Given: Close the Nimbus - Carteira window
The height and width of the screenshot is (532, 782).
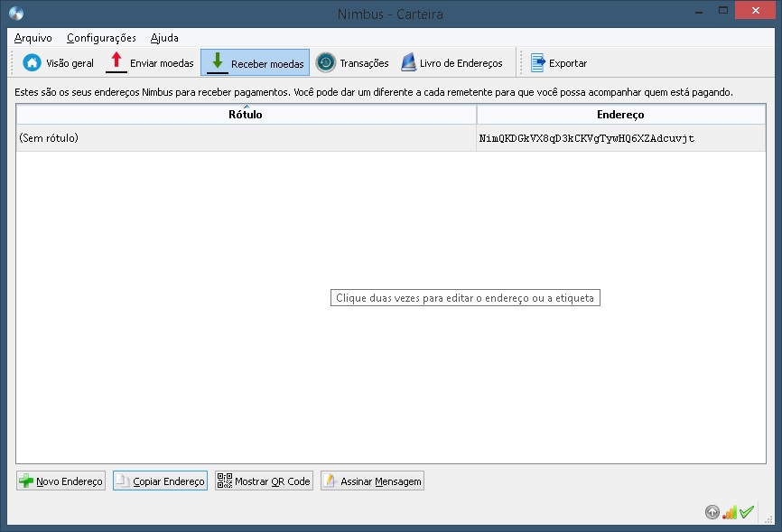Looking at the screenshot, I should [755, 11].
